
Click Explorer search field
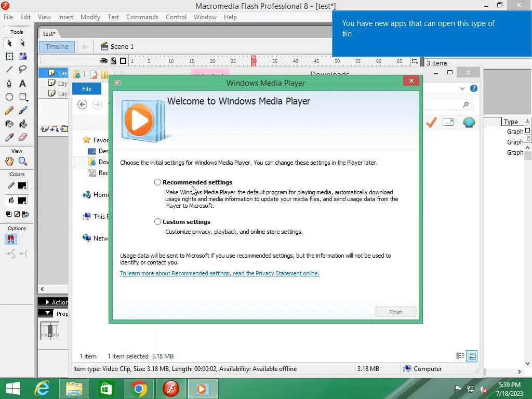[447, 104]
